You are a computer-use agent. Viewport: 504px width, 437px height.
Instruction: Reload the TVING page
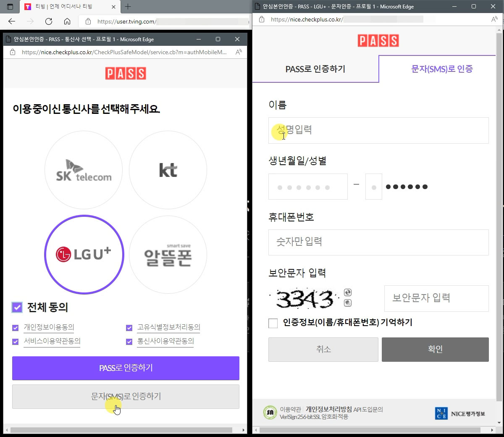49,21
